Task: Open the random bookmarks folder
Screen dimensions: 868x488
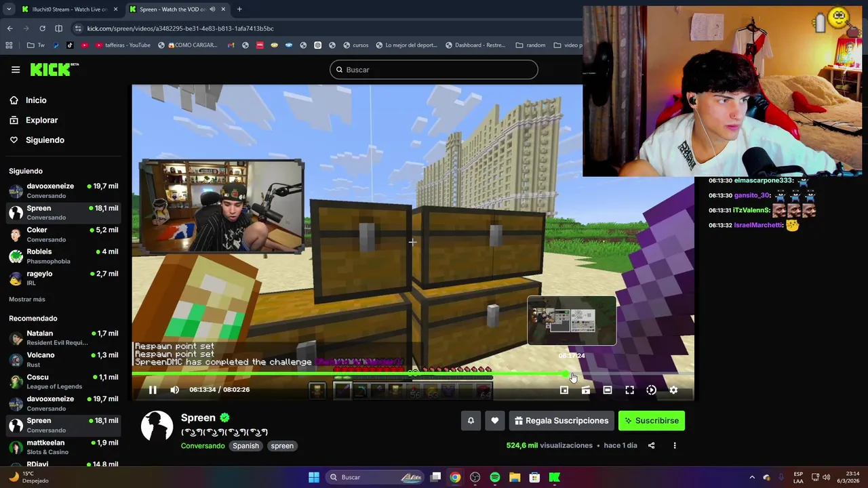Action: point(530,45)
